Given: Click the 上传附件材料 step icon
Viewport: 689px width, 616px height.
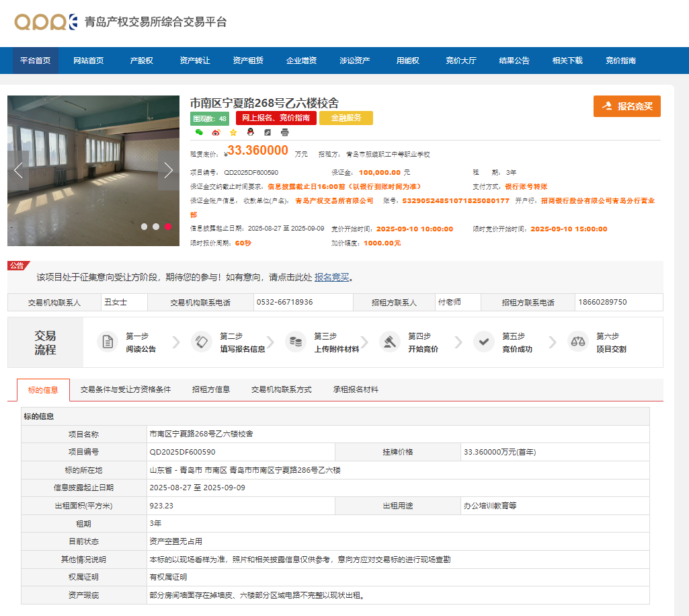Looking at the screenshot, I should click(x=296, y=342).
